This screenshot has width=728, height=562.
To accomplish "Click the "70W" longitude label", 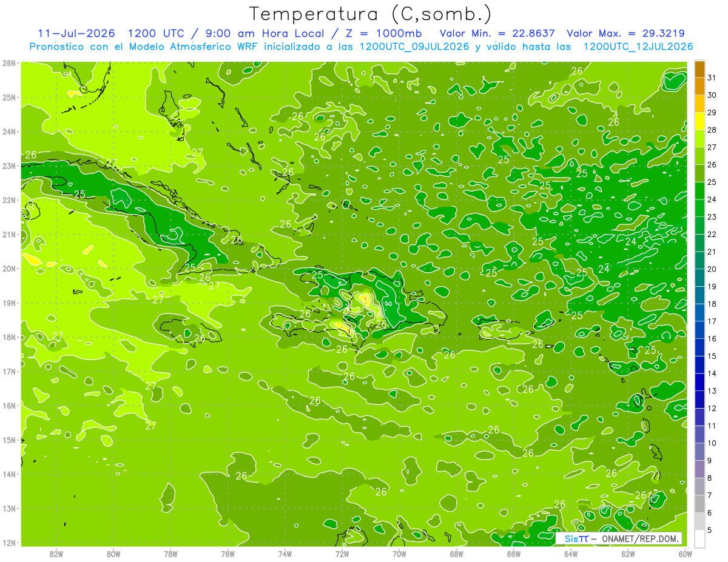I will [x=399, y=554].
